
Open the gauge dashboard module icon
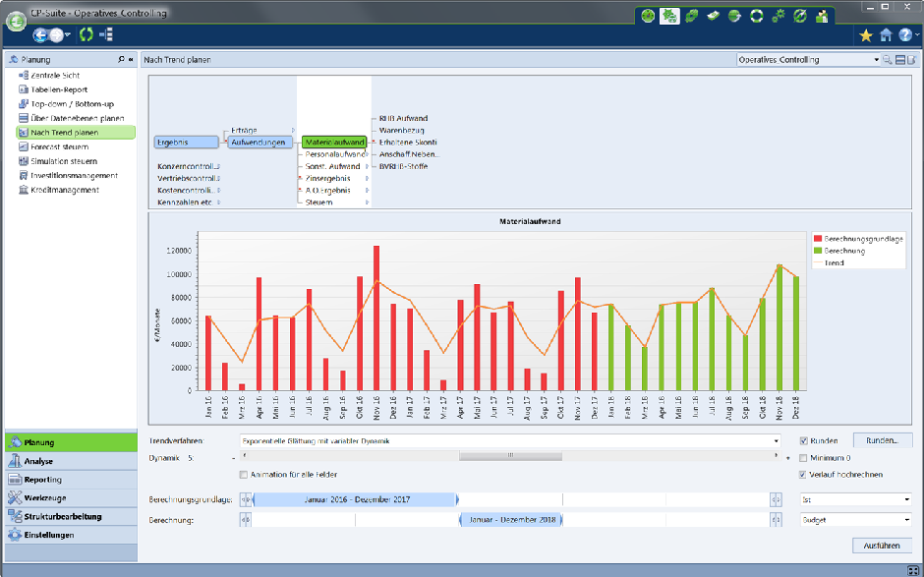pyautogui.click(x=648, y=16)
